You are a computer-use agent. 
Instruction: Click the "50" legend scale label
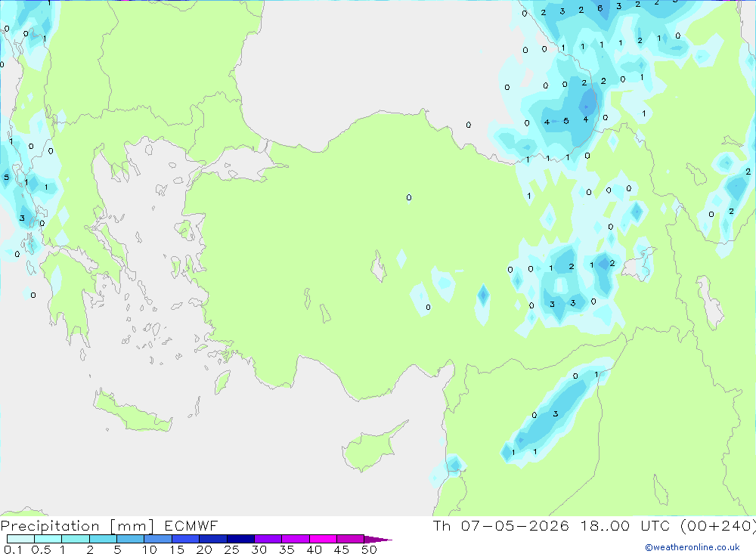tap(370, 549)
